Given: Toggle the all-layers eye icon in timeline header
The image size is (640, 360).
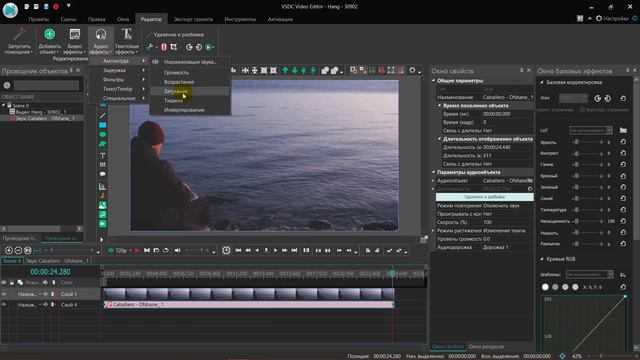Looking at the screenshot, I should coord(4,282).
